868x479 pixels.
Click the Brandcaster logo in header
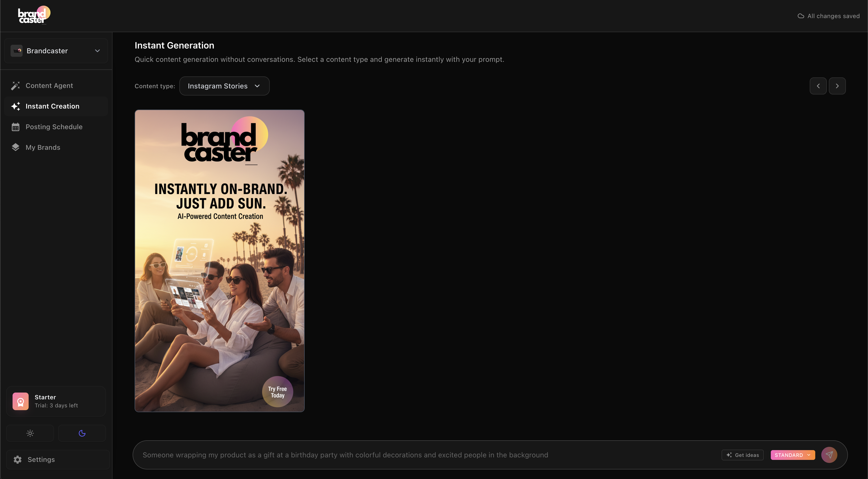pos(34,15)
